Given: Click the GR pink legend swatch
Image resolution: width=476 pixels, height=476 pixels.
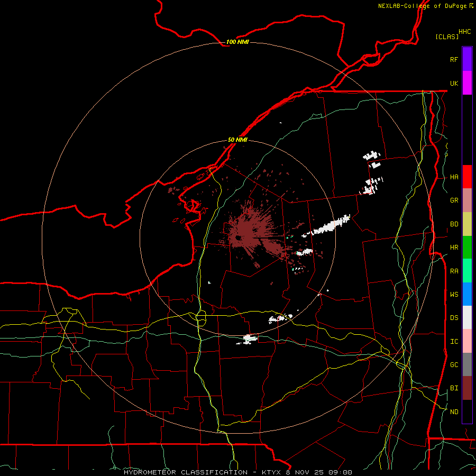Looking at the screenshot, I should tap(467, 200).
